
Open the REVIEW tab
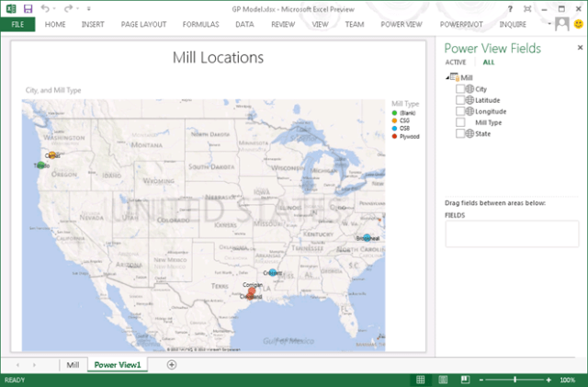283,25
